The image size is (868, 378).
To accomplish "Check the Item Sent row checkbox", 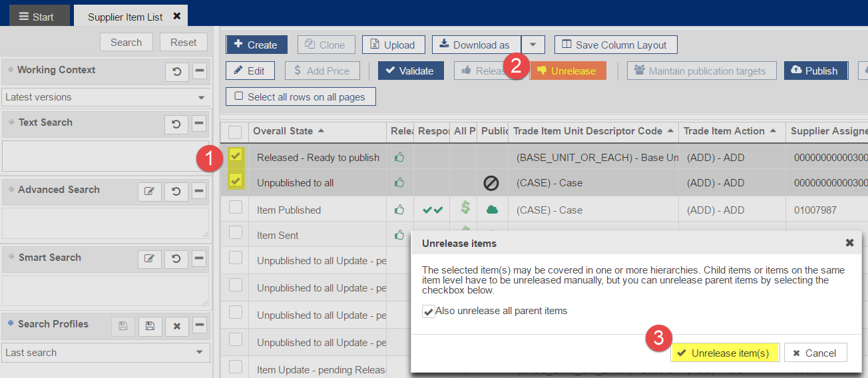I will (x=236, y=232).
